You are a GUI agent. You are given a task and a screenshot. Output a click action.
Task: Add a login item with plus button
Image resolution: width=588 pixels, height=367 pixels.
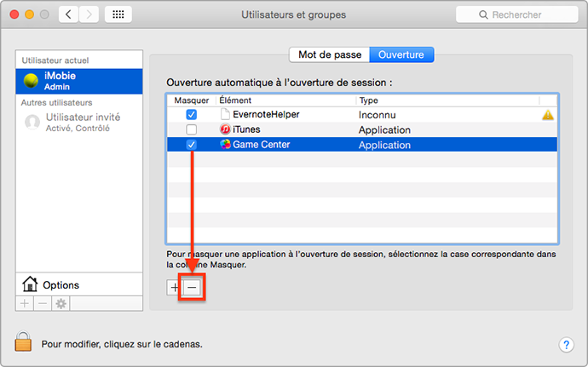point(175,288)
